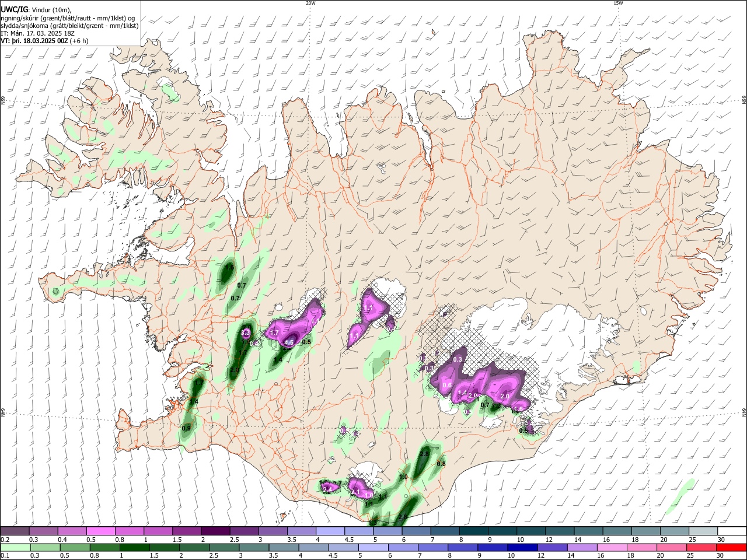Image resolution: width=747 pixels, height=560 pixels.
Task: Click the pure red swatch after 30 in lower legend
Action: coord(732,548)
